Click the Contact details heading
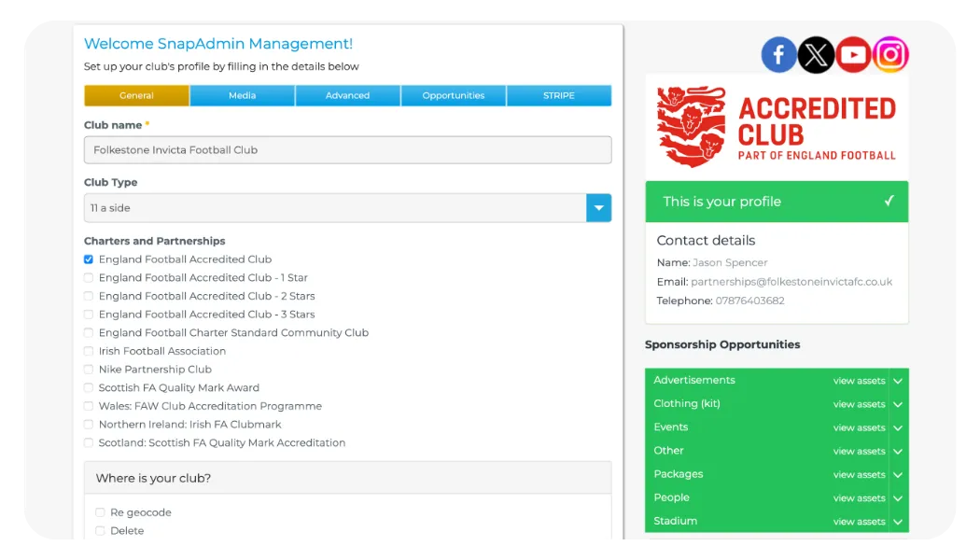The width and height of the screenshot is (980, 560). coord(706,241)
